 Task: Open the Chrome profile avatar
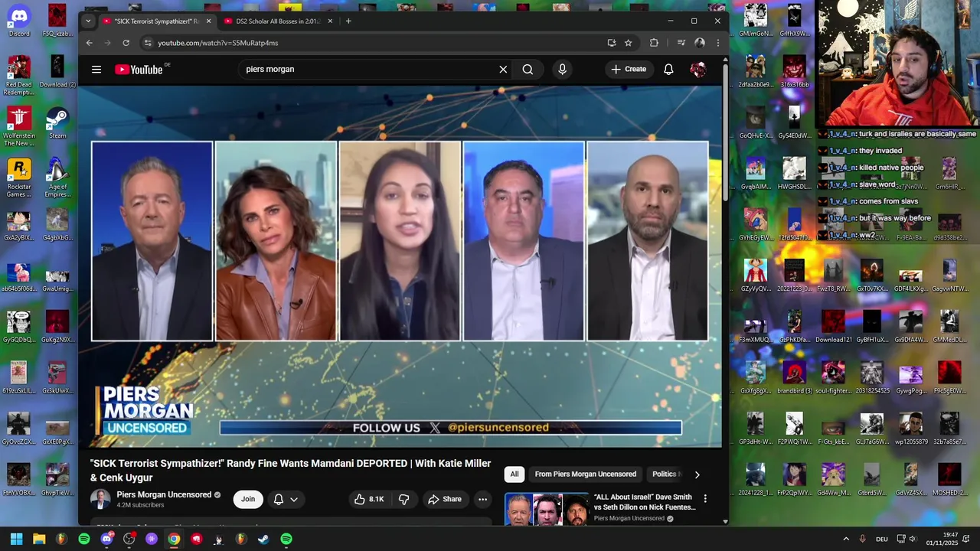coord(699,43)
